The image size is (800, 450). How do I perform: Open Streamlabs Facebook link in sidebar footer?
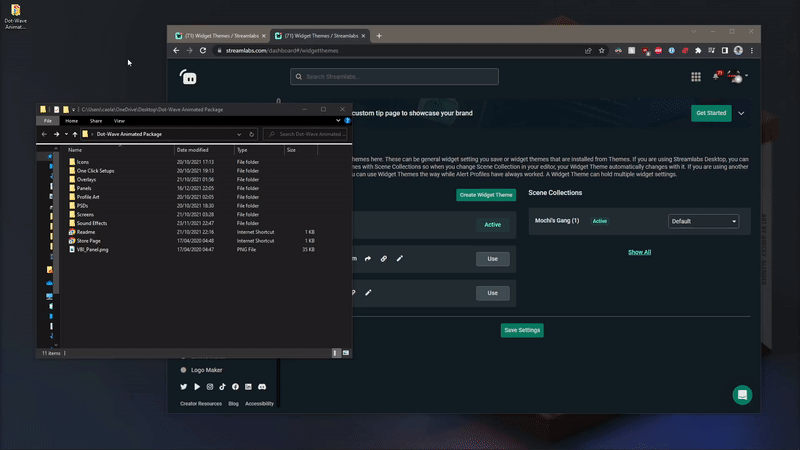235,387
